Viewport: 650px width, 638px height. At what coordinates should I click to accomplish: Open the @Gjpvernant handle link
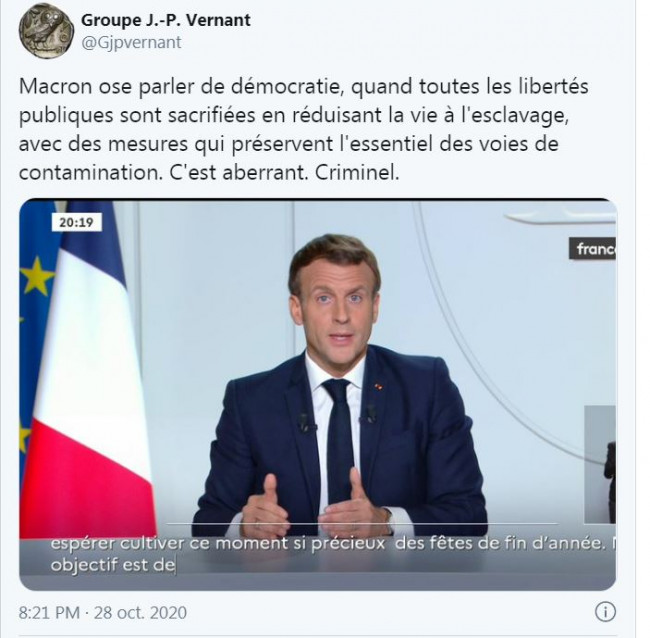tap(131, 42)
